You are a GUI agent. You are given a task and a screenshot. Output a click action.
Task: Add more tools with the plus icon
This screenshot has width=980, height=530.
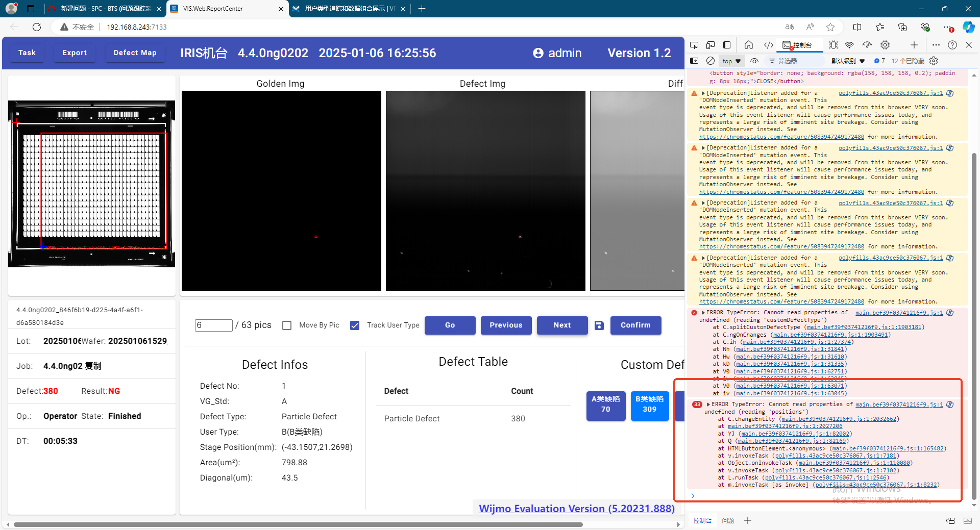[914, 45]
